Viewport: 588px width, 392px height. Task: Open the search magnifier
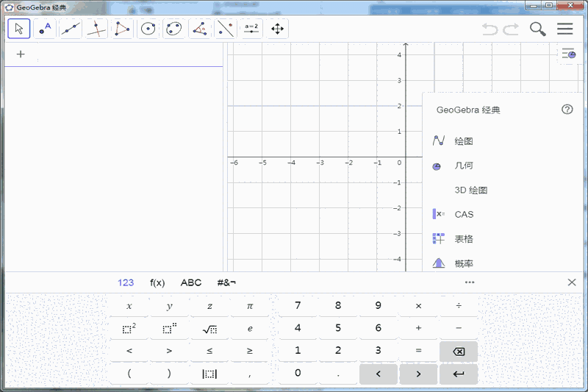[x=538, y=29]
